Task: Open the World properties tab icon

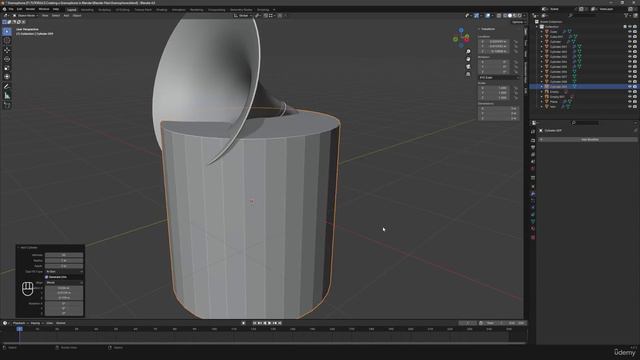Action: point(533,169)
